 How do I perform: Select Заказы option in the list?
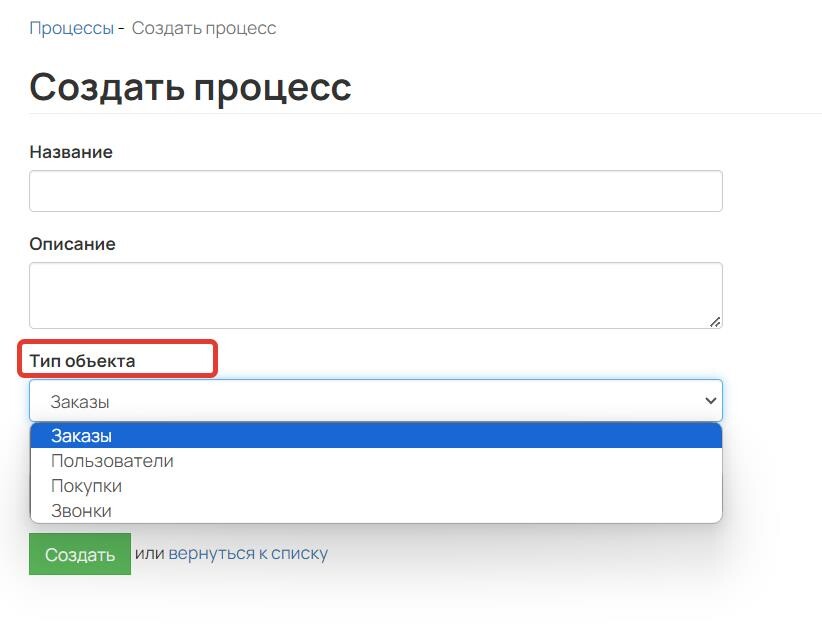376,436
